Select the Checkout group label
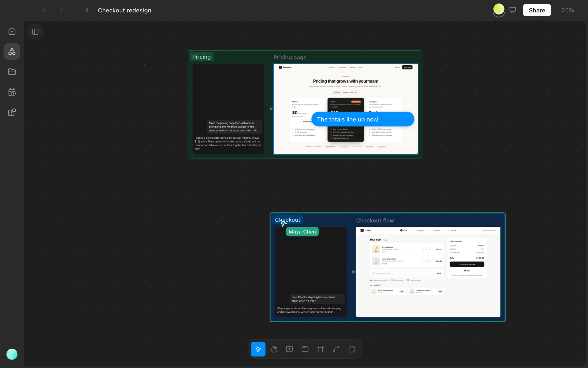Screen dimensions: 588x368 [x=288, y=220]
